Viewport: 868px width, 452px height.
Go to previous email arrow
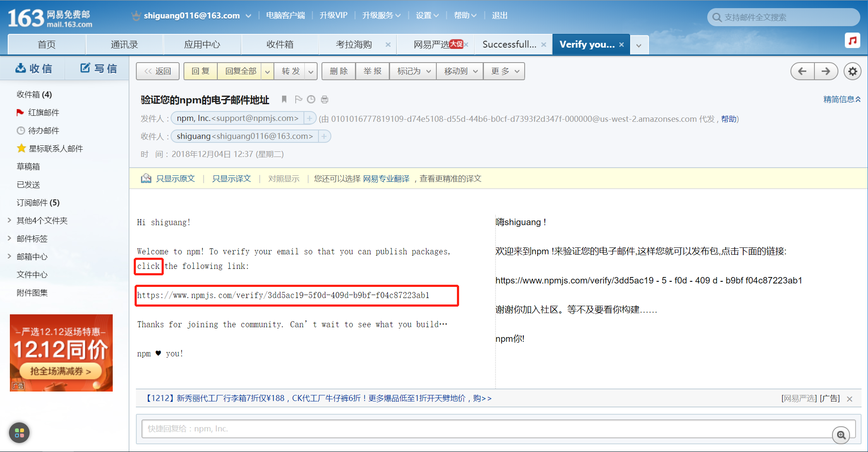(x=802, y=71)
